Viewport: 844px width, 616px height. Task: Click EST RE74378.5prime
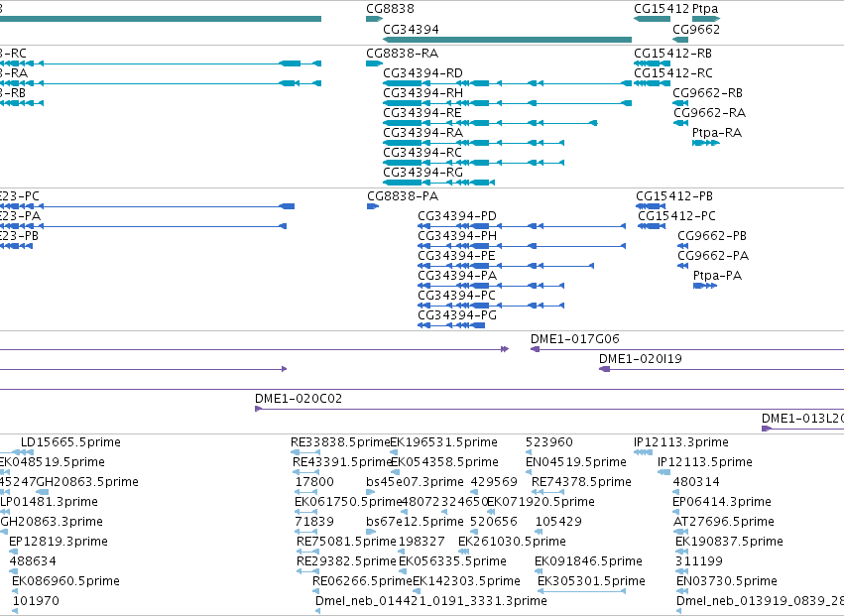point(581,482)
